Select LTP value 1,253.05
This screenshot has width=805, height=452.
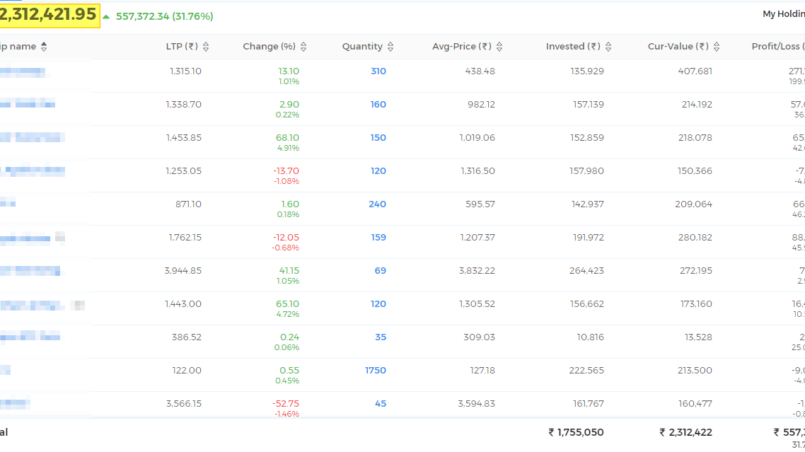click(183, 171)
